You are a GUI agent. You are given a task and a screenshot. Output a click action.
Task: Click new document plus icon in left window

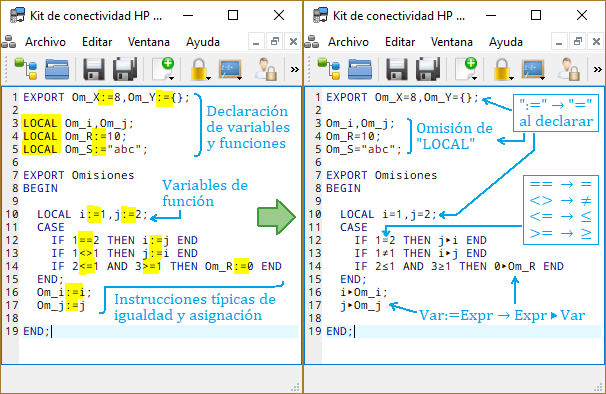pyautogui.click(x=163, y=68)
